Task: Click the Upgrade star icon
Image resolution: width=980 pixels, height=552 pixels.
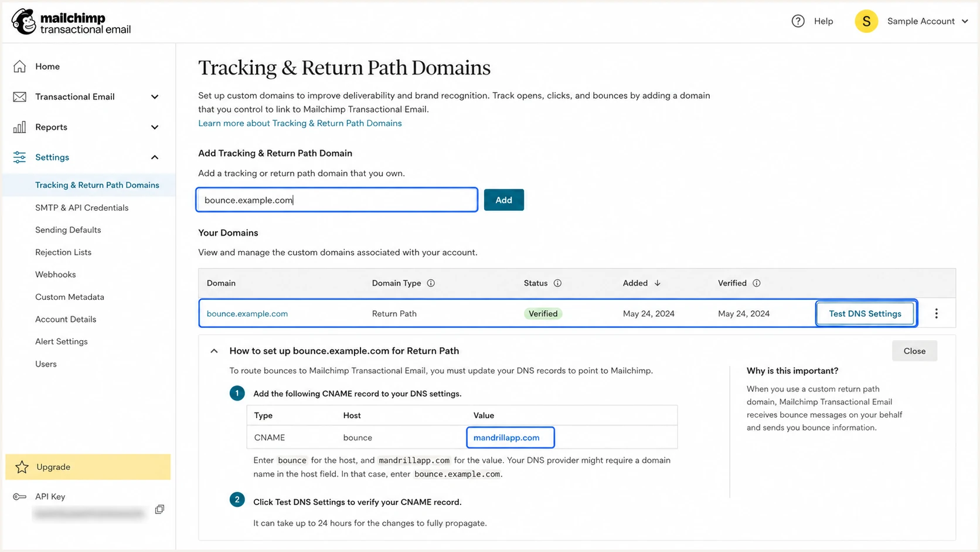Action: tap(22, 467)
